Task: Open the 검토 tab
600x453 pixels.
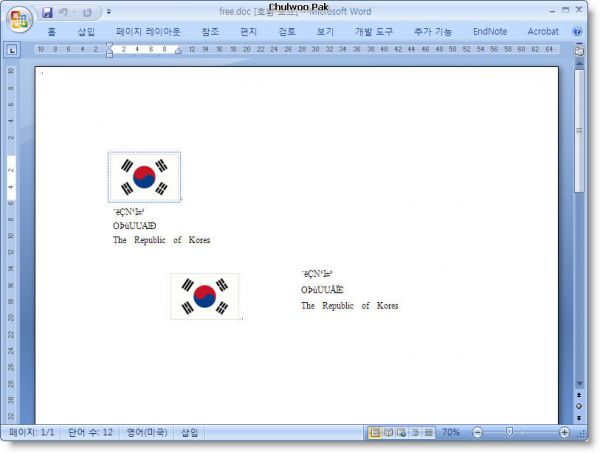Action: point(287,32)
